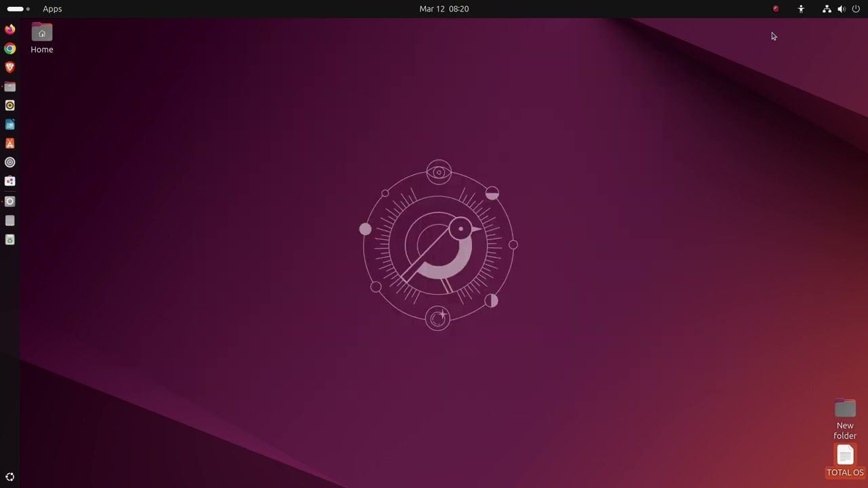Open the Files manager in the dock

tap(9, 87)
